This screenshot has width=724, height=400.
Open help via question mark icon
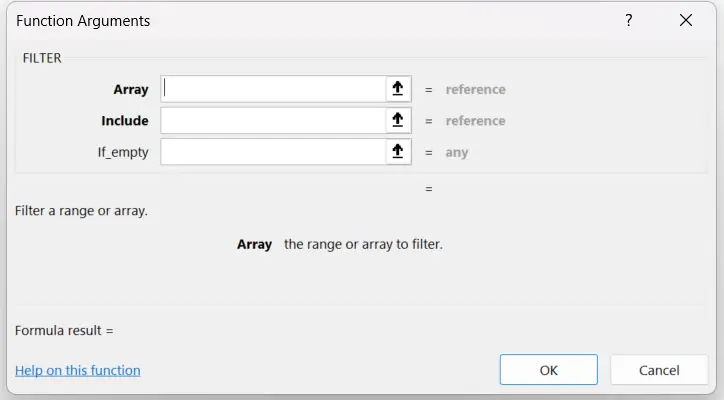pos(628,20)
